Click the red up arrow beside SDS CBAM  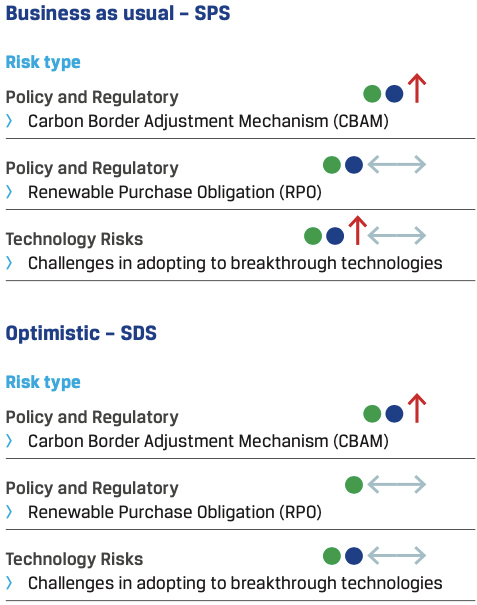pos(416,408)
